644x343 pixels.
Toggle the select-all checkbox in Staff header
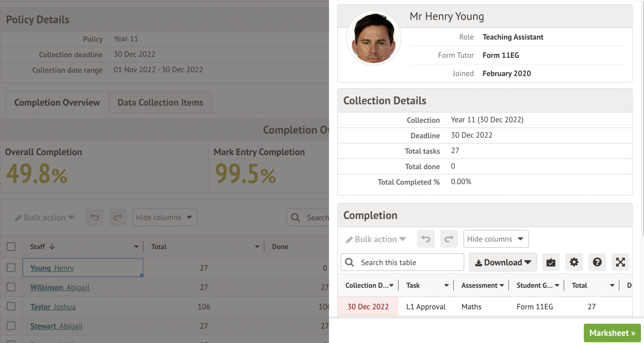[11, 247]
